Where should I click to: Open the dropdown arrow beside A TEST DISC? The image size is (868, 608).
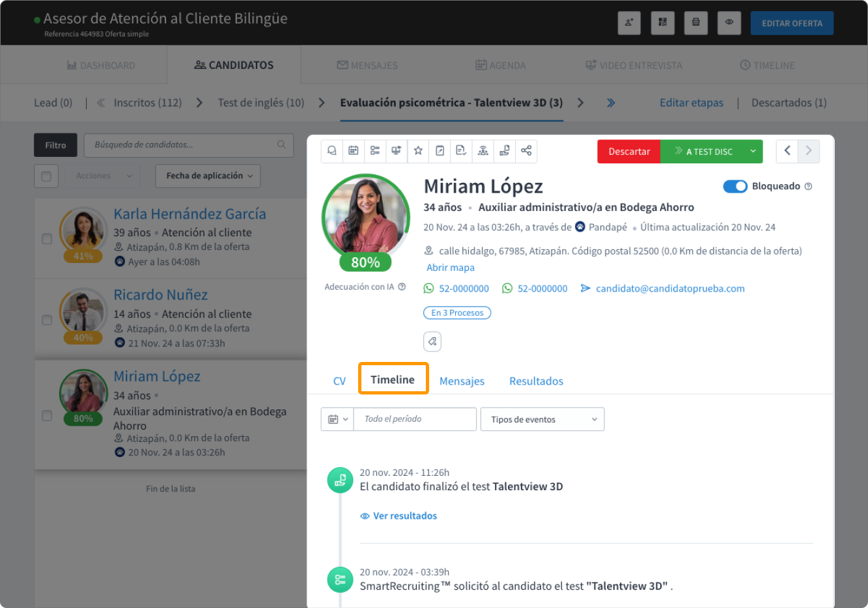(x=753, y=152)
